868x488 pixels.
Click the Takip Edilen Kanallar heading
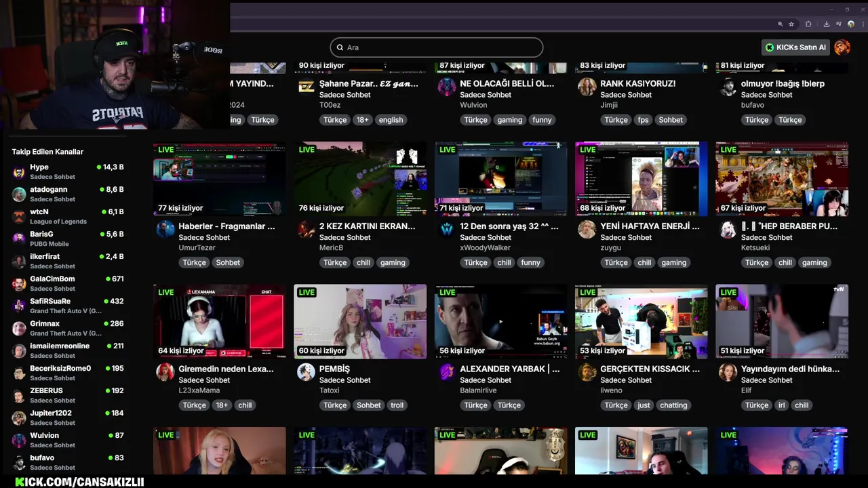pos(47,152)
